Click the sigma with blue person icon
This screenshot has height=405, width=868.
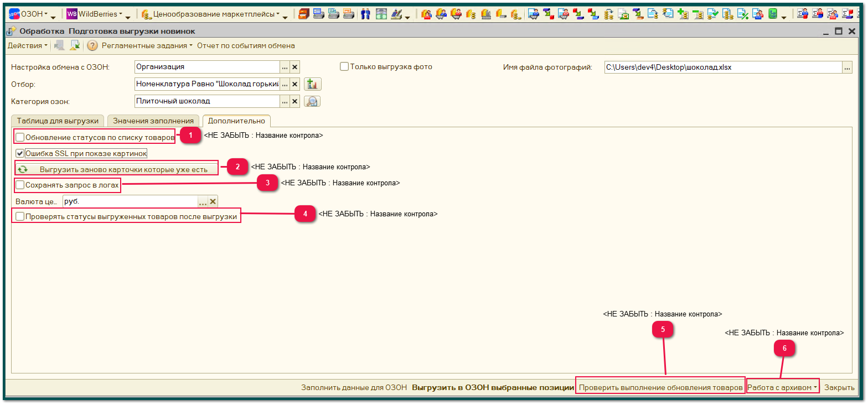pyautogui.click(x=803, y=14)
